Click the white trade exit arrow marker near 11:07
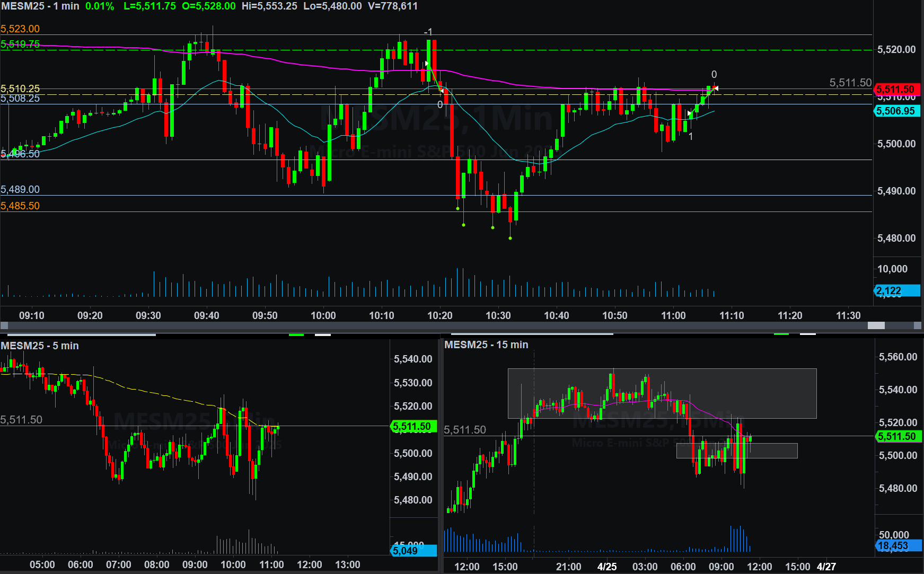Screen dimensions: 924x574 [715, 88]
